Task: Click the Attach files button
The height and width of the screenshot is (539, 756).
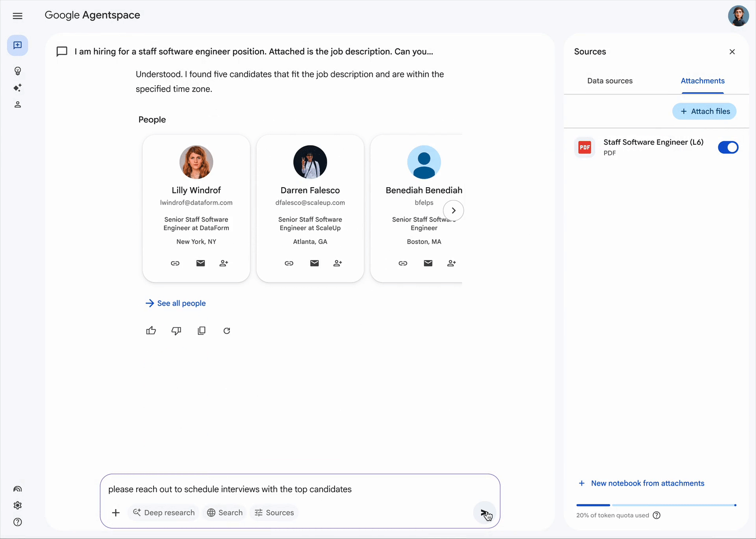Action: coord(705,111)
